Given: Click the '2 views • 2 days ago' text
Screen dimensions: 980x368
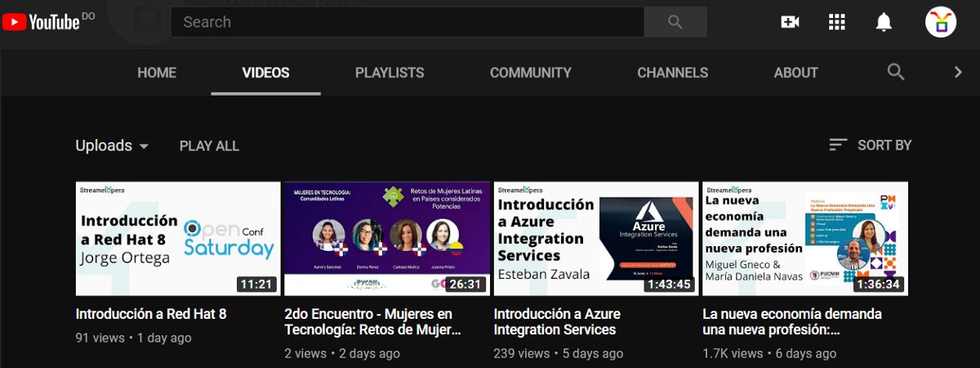Looking at the screenshot, I should point(342,353).
